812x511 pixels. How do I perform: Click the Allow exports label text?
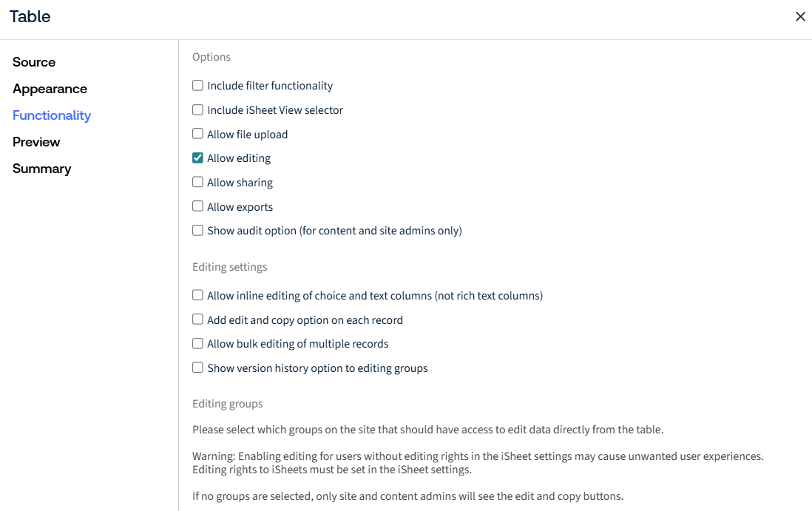click(240, 207)
